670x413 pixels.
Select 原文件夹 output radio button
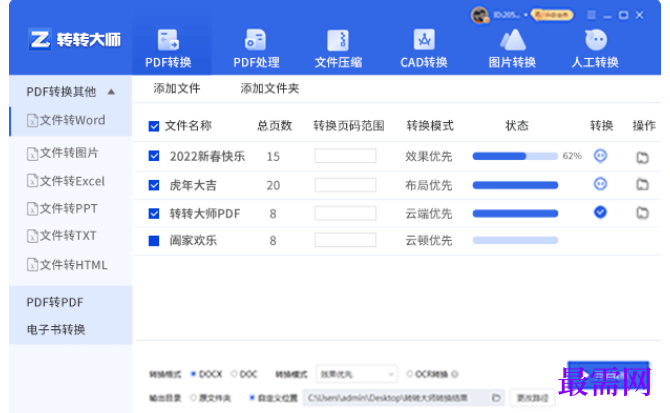tap(194, 398)
